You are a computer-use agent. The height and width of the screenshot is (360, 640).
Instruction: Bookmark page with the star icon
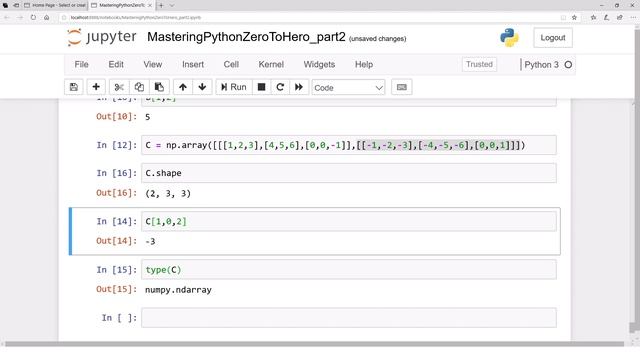[x=574, y=18]
